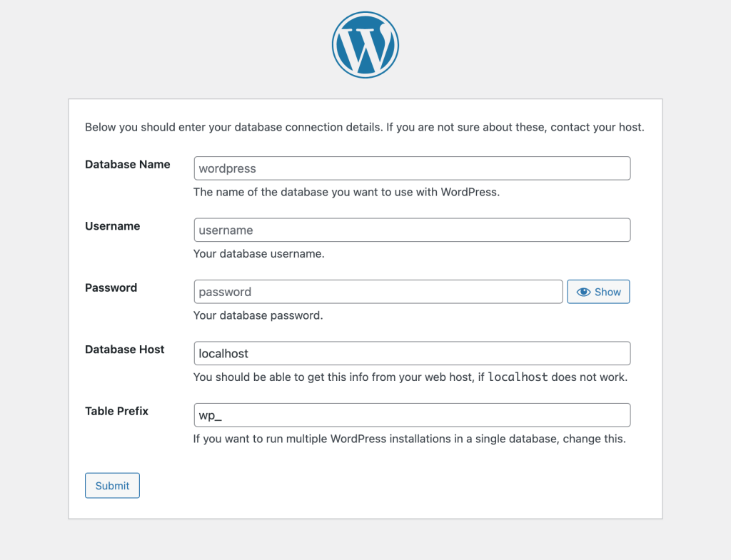Click the bold Database Name label
The image size is (731, 560).
pos(127,164)
